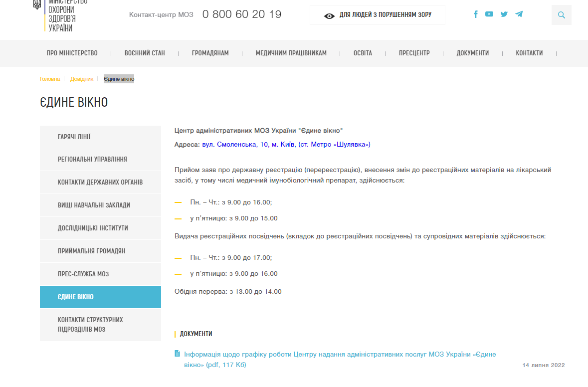Screen dimensions: 588x387
Task: Click the Єдине вікно breadcrumb
Action: pos(119,79)
